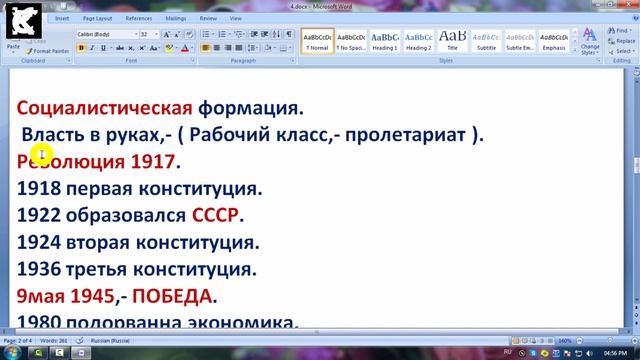
Task: Expand Styles gallery more arrow
Action: (x=575, y=49)
